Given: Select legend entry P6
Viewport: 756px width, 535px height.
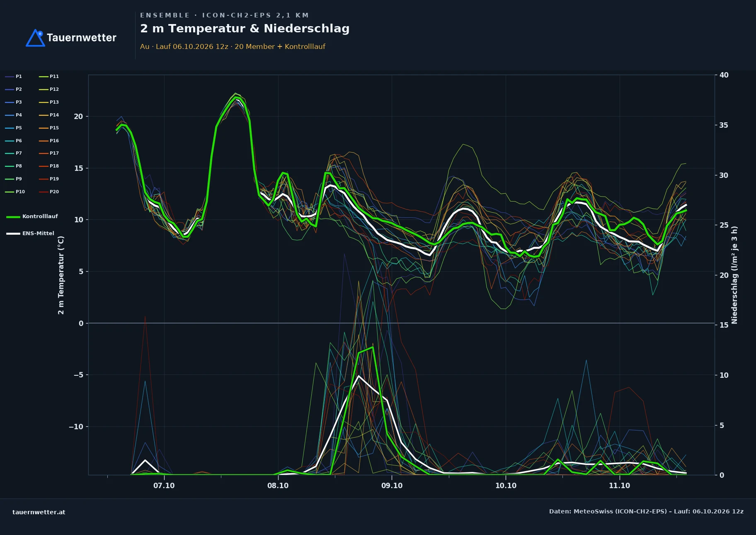Looking at the screenshot, I should (14, 141).
